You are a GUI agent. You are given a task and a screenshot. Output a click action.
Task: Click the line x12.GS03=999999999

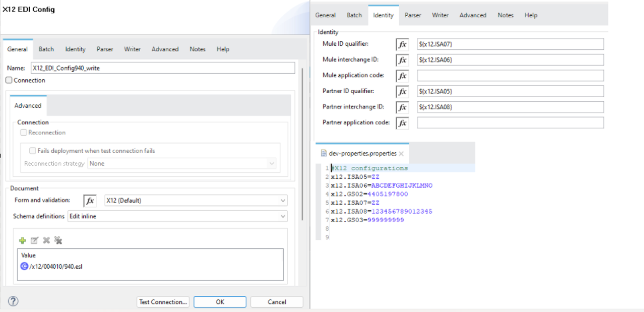(x=367, y=220)
